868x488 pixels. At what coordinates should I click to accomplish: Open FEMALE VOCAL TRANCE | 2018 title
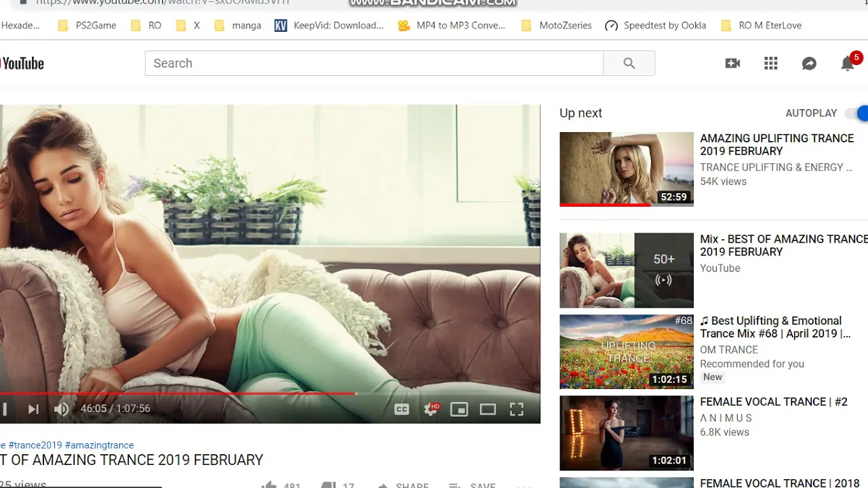pyautogui.click(x=780, y=483)
